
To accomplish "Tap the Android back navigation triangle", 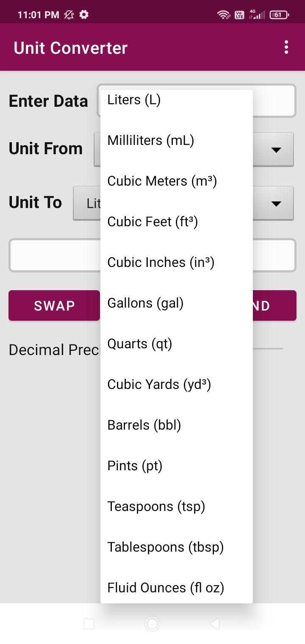I will click(x=214, y=623).
